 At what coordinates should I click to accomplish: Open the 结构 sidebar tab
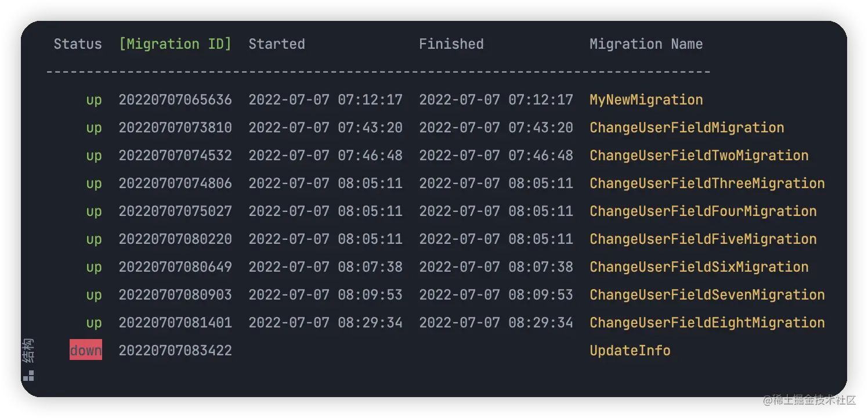coord(28,351)
